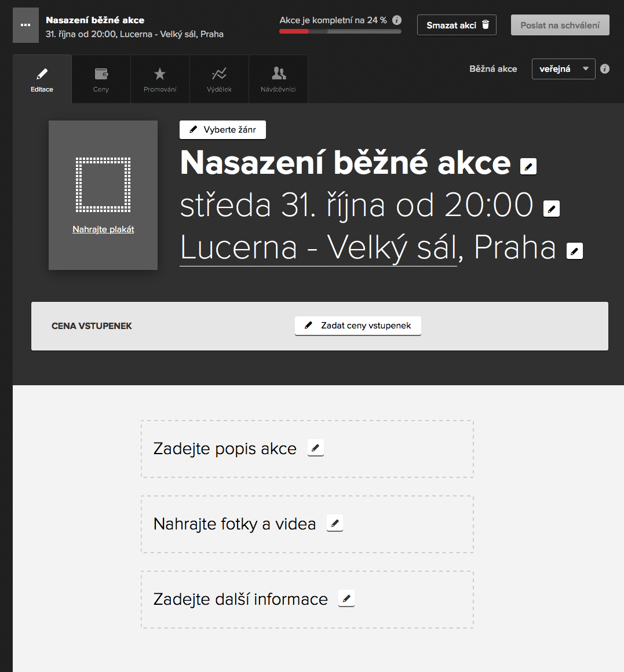Click Zadat ceny vstupenek button
This screenshot has width=624, height=672.
coord(357,326)
